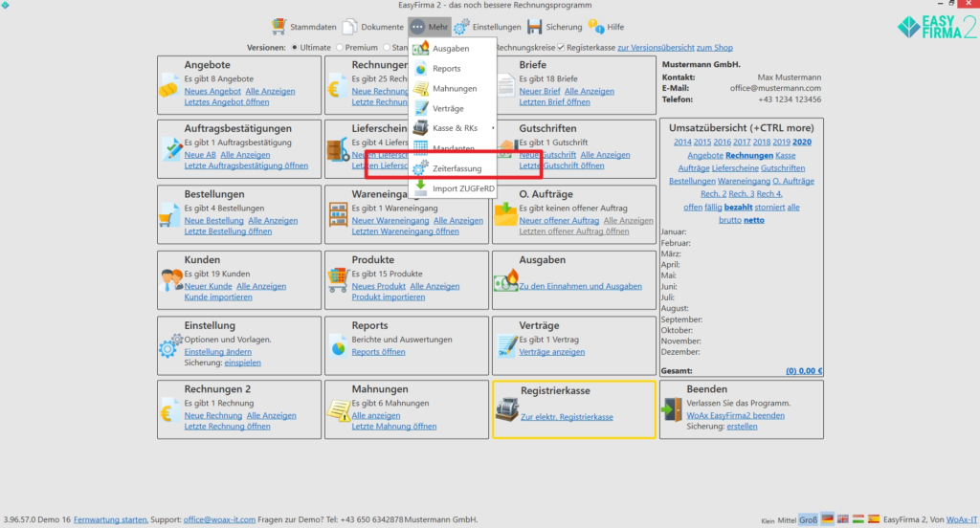Select the Ultimate version radio button
This screenshot has width=980, height=528.
(295, 48)
